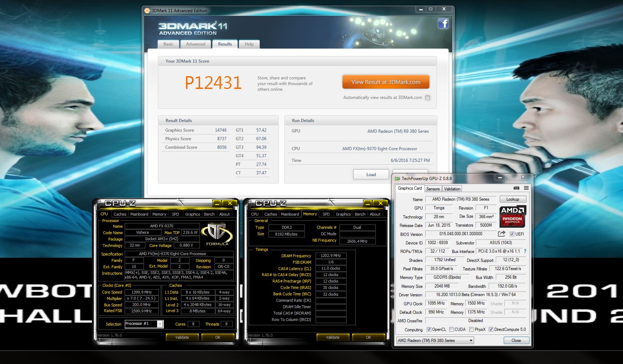Viewport: 623px width, 364px height.
Task: Open the GPU-Z hamburger menu icon
Action: (526, 188)
